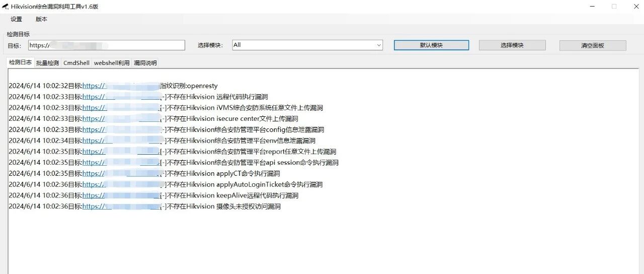This screenshot has width=644, height=274.
Task: Maximize the Hikvision tool window
Action: pyautogui.click(x=614, y=6)
